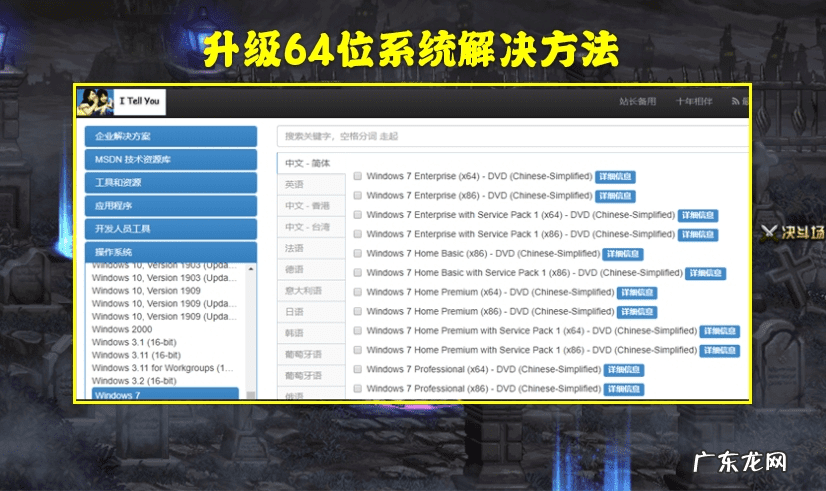Viewport: 826px width, 491px height.
Task: Open the 站长备用 header link
Action: tap(636, 103)
